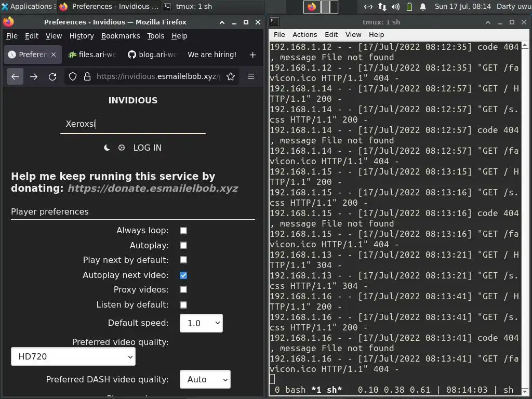Go back using Firefox back arrow
The height and width of the screenshot is (399, 532).
[x=15, y=77]
